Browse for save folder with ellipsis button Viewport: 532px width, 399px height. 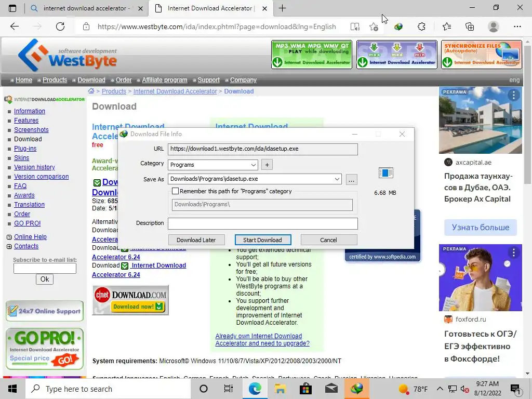pyautogui.click(x=352, y=179)
